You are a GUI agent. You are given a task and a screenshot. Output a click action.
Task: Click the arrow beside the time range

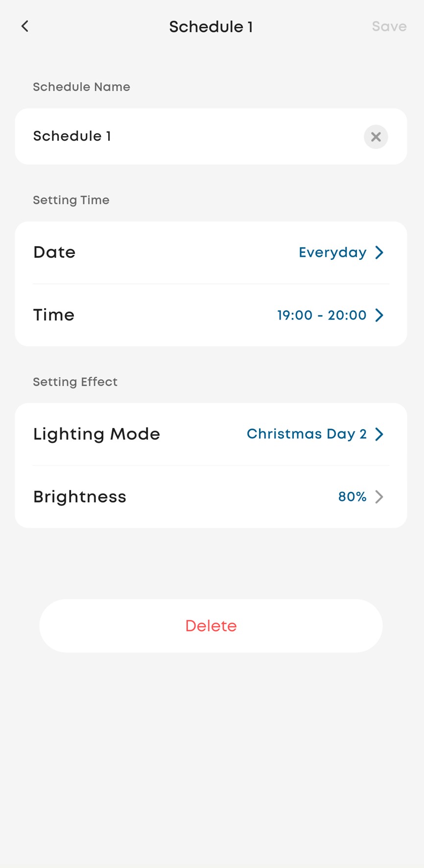point(379,315)
